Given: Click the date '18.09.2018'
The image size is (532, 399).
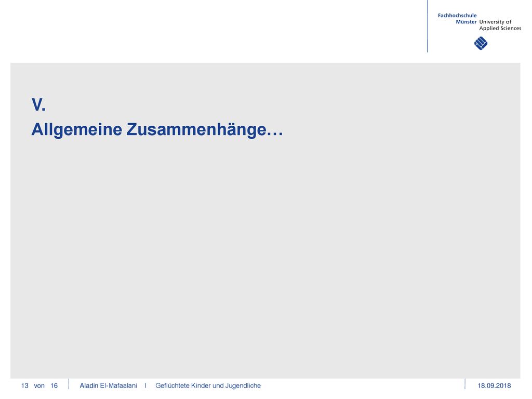Looking at the screenshot, I should (x=494, y=386).
